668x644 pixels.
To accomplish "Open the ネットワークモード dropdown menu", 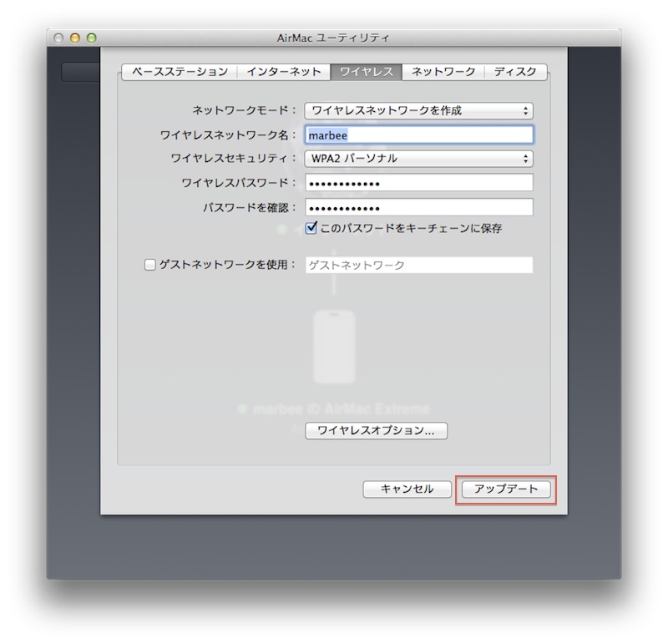I will [419, 109].
